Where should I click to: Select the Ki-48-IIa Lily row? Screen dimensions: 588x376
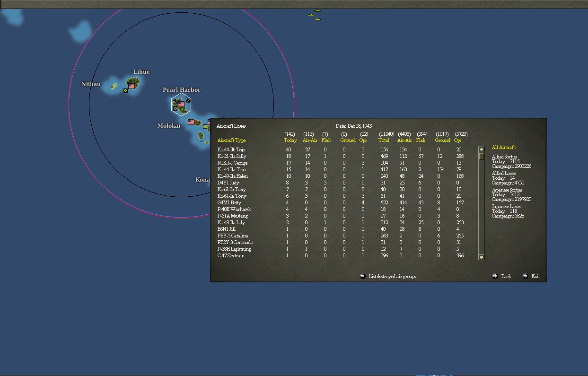click(341, 223)
